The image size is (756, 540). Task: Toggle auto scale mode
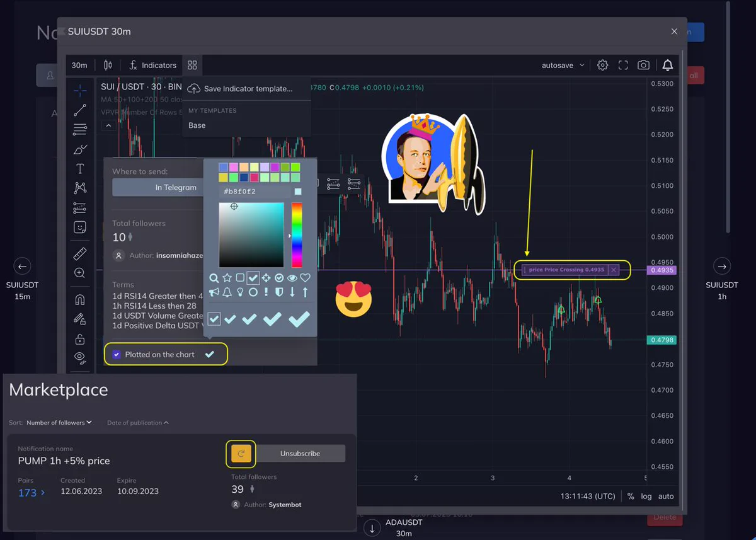point(666,497)
